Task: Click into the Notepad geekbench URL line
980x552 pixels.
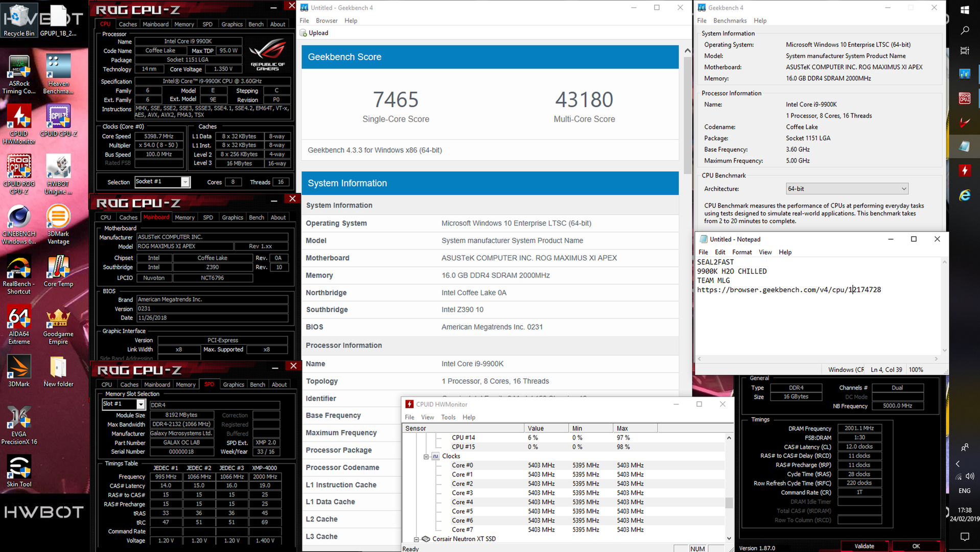Action: click(x=789, y=290)
